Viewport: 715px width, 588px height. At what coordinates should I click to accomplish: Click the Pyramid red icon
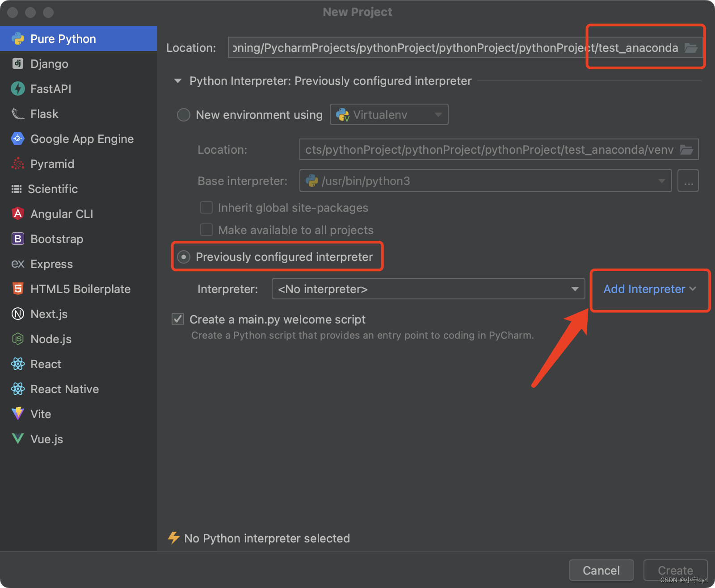click(x=18, y=164)
